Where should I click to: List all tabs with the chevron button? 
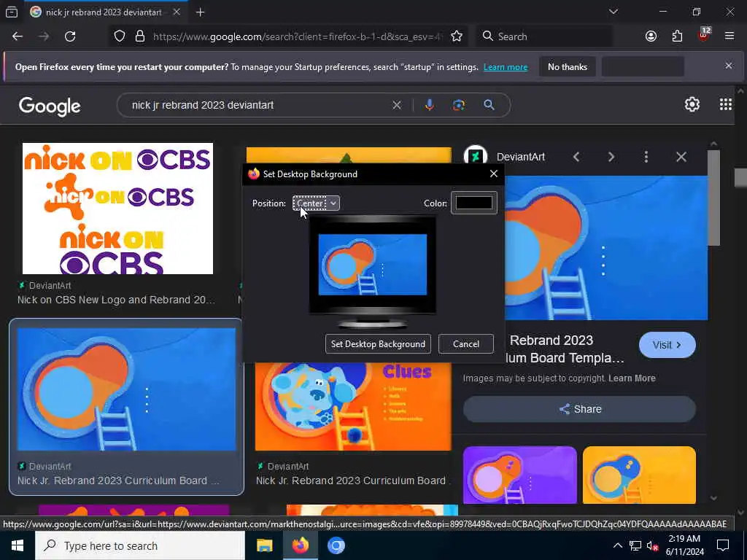[x=613, y=12]
